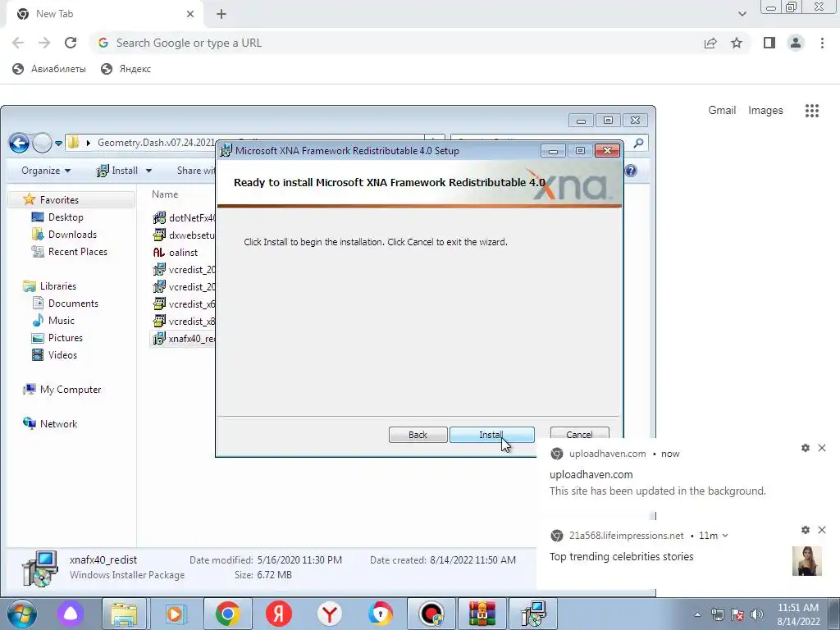
Task: Show hidden tray icons arrow
Action: click(697, 614)
